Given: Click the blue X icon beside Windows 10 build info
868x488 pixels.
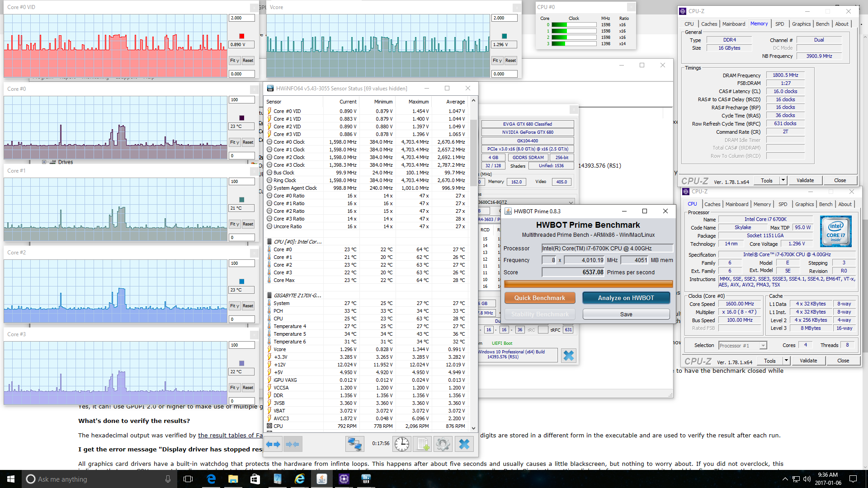Looking at the screenshot, I should (569, 356).
